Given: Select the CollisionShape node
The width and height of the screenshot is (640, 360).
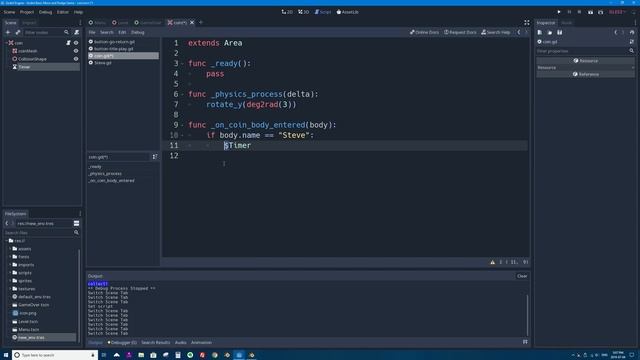Looking at the screenshot, I should (x=32, y=59).
